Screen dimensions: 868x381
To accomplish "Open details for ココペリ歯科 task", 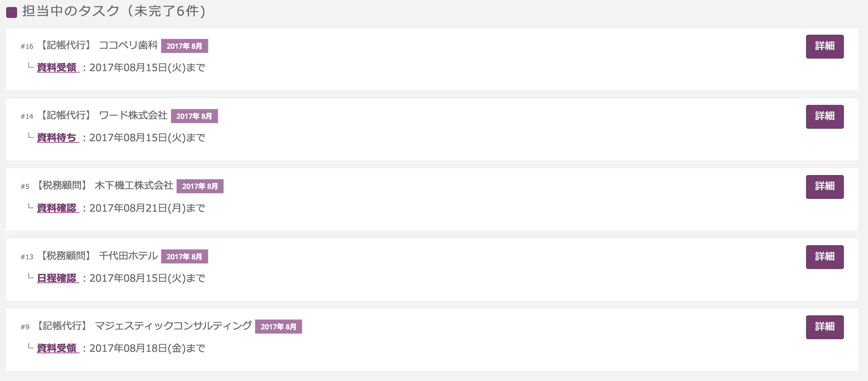I will point(824,46).
